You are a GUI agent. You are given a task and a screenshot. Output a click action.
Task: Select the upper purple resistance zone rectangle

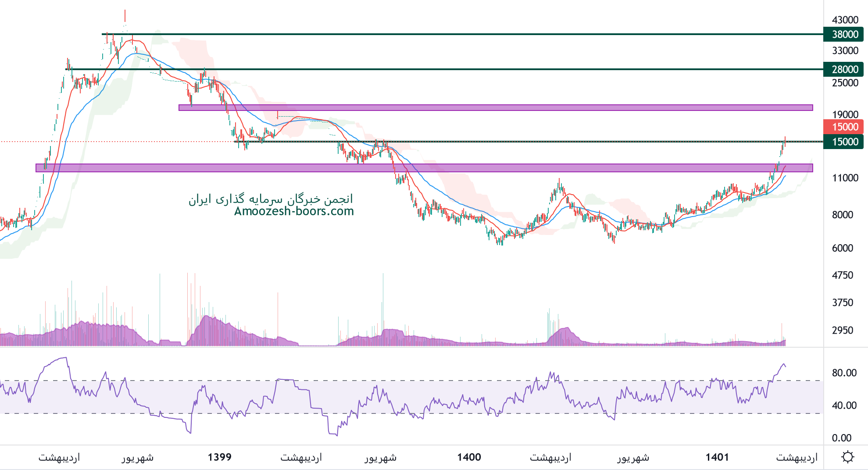[496, 108]
